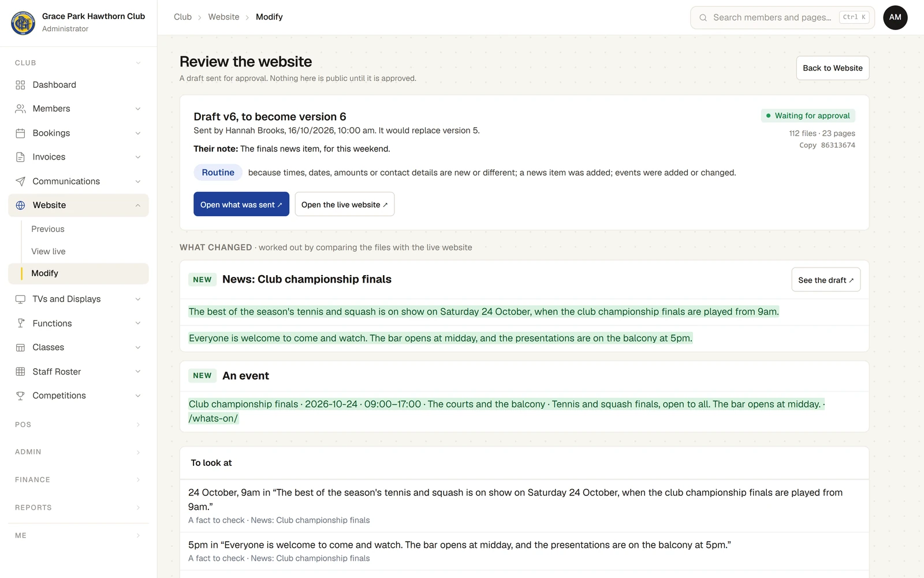Collapse the CLUB section header
This screenshot has height=578, width=924.
point(78,62)
